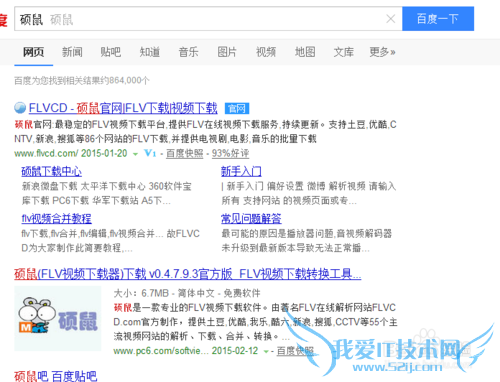Open the FLVCD 硕鼠官网 result title

(123, 108)
